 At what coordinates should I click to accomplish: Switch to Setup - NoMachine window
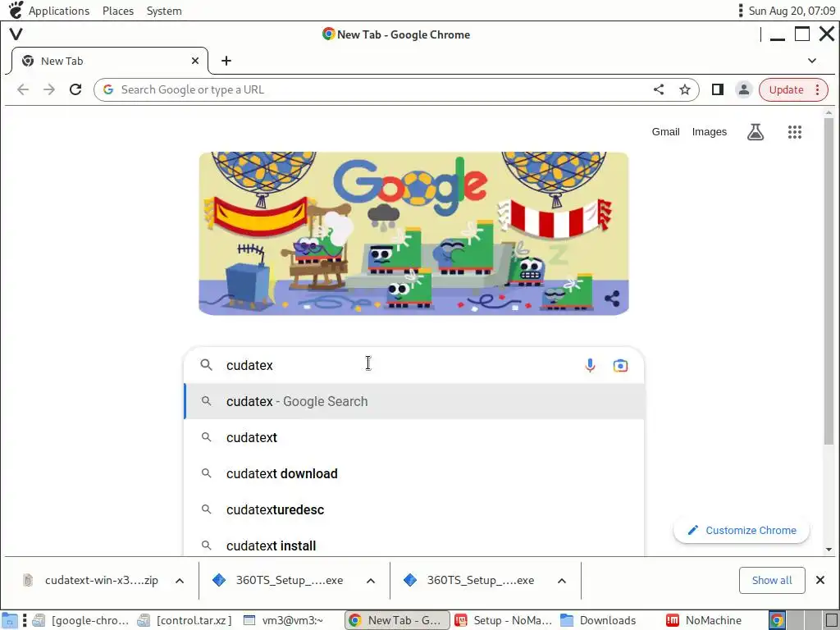point(503,620)
